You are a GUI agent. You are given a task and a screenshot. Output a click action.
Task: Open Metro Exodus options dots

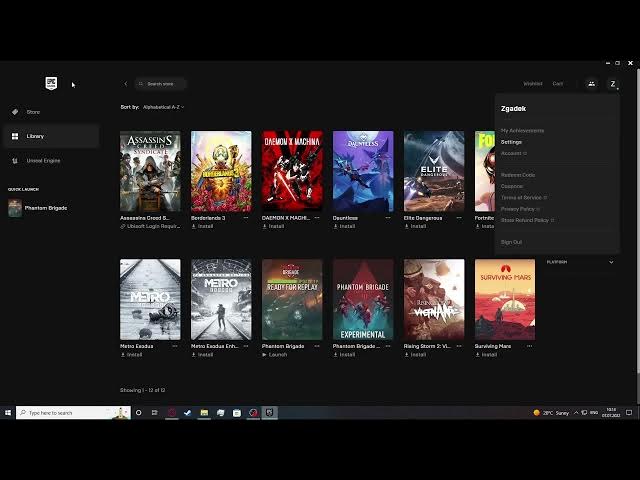(x=175, y=346)
